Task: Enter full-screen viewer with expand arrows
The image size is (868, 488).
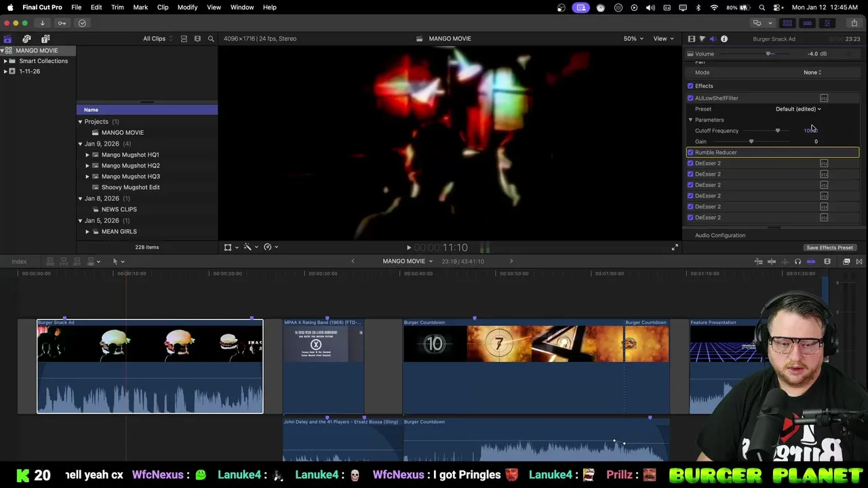Action: pyautogui.click(x=675, y=247)
